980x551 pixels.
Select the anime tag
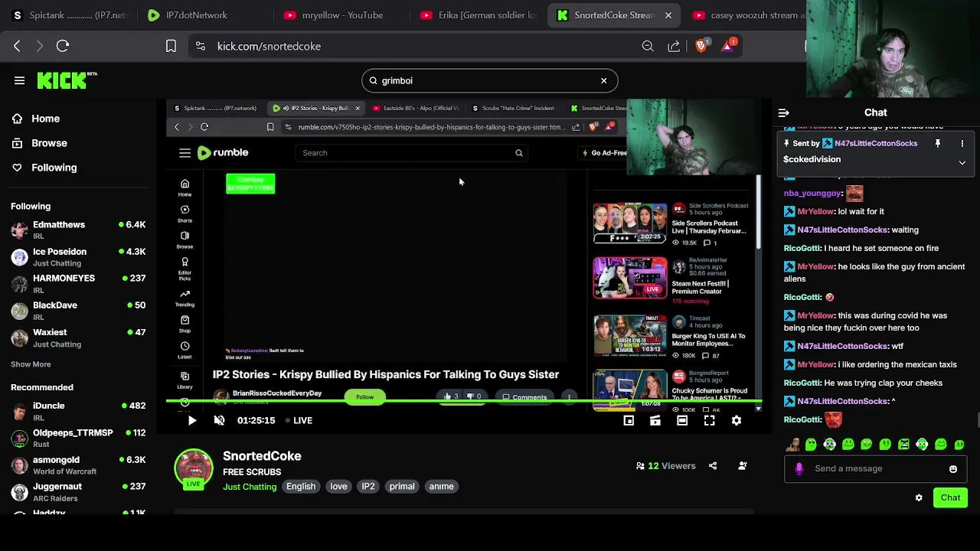click(441, 487)
